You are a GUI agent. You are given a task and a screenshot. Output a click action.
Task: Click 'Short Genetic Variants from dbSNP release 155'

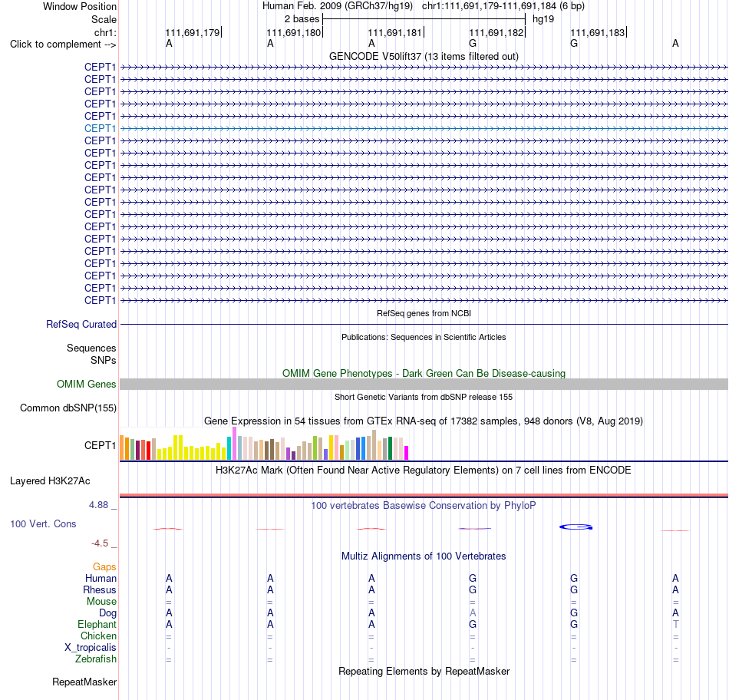tap(424, 398)
